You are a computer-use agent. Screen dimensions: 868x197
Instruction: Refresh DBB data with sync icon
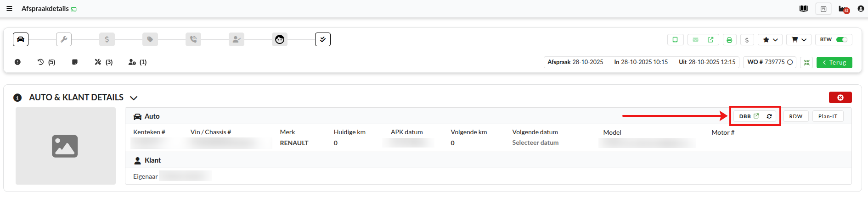(769, 116)
